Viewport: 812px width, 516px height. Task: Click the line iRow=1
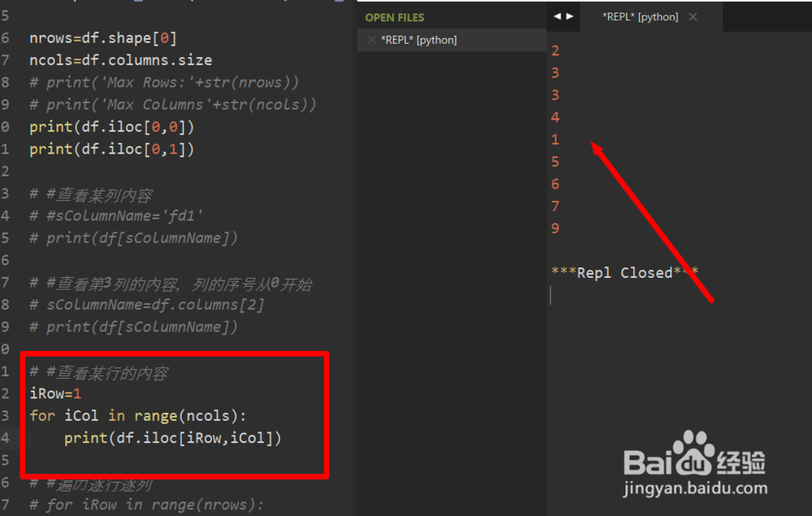55,394
